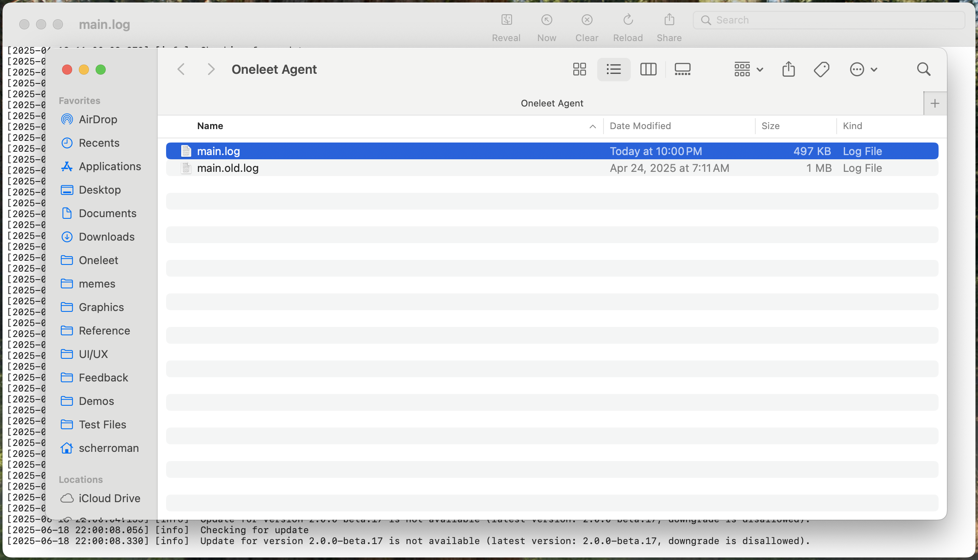This screenshot has height=560, width=978.
Task: Share the log via the Share icon
Action: pos(668,20)
